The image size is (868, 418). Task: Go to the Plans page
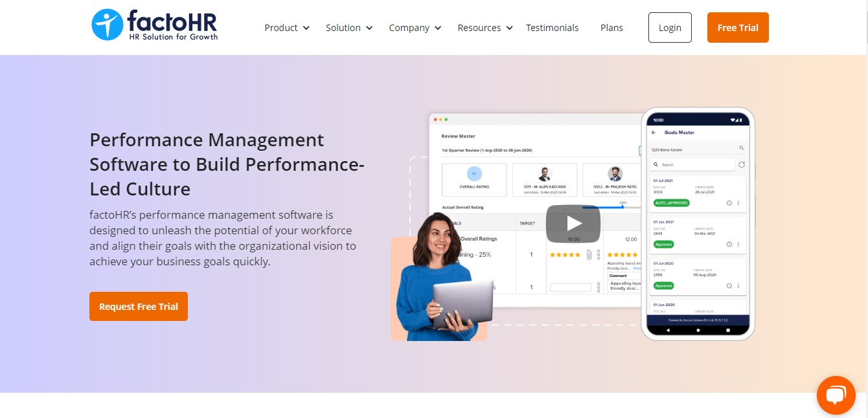pos(611,28)
